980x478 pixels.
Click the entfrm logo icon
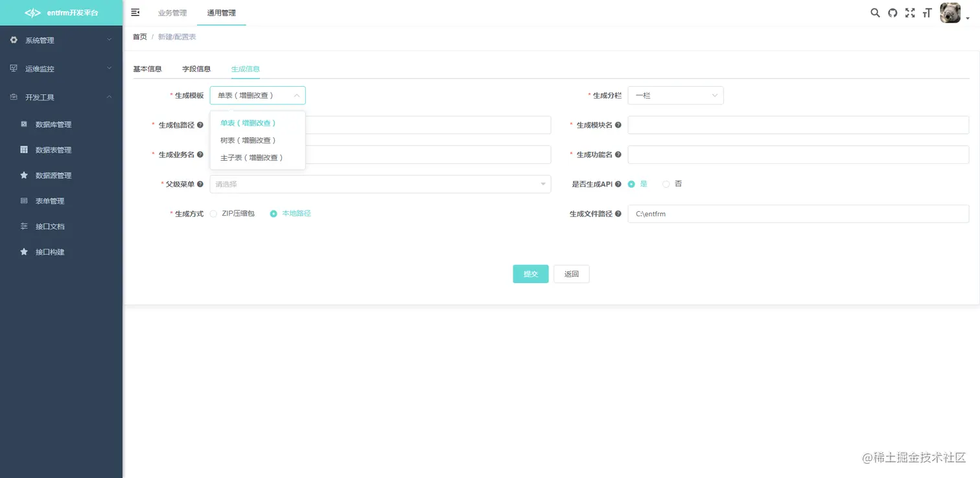point(32,12)
